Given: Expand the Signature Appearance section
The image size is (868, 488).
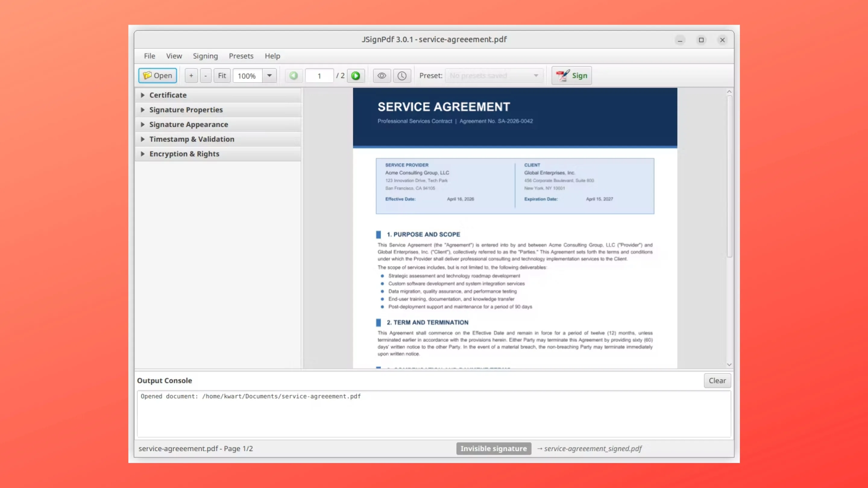Looking at the screenshot, I should click(x=218, y=124).
